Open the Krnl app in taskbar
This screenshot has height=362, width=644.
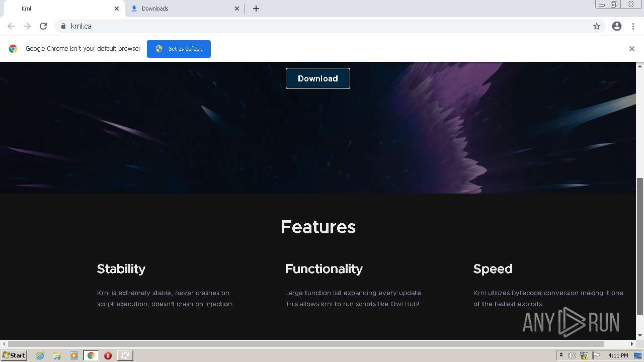(125, 355)
